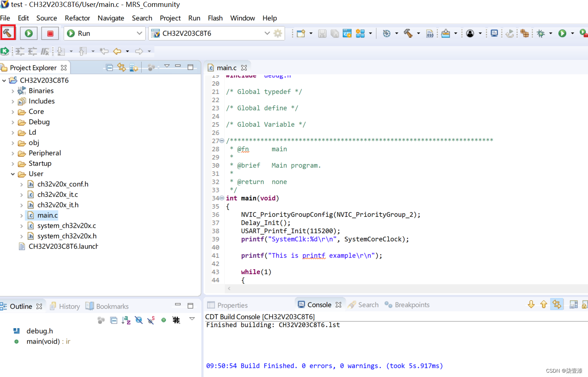Click the hammer build icon highlighted in red
Viewport: 588px width, 377px height.
[x=8, y=33]
